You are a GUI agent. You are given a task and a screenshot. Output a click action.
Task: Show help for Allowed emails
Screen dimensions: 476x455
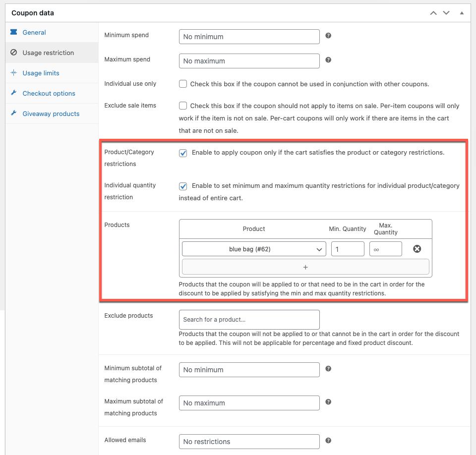328,441
